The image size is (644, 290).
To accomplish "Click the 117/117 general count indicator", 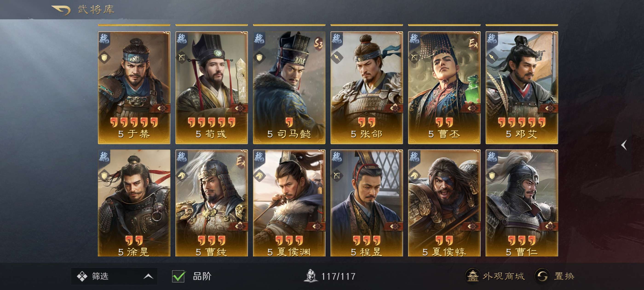I will pyautogui.click(x=330, y=276).
